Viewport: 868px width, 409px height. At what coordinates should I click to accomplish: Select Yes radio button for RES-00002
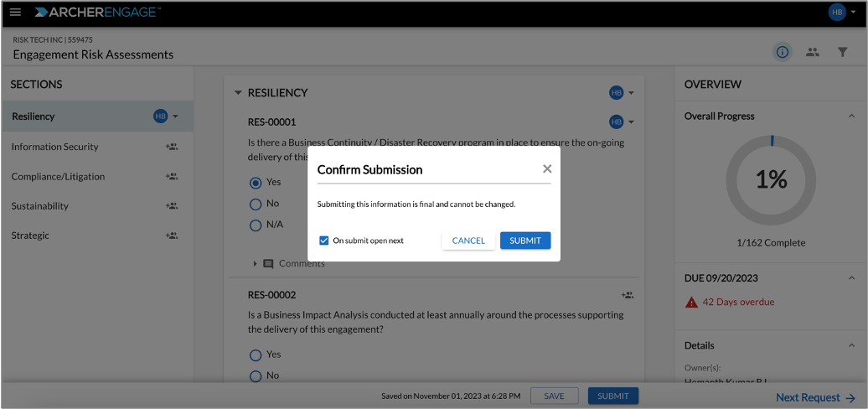pos(256,355)
